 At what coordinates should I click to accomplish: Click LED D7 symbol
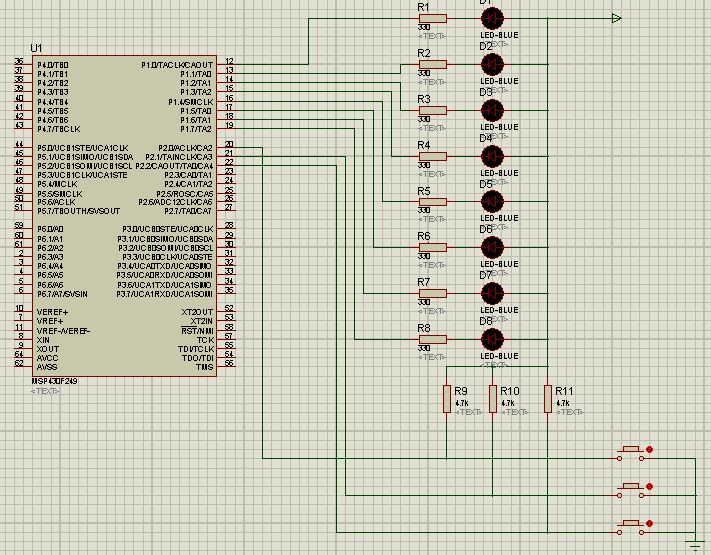click(492, 293)
